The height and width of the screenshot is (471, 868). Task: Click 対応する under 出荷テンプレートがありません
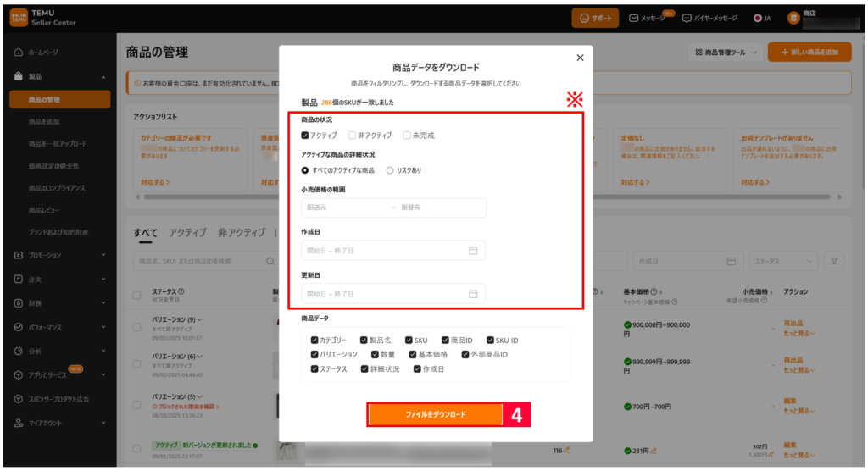tap(755, 182)
